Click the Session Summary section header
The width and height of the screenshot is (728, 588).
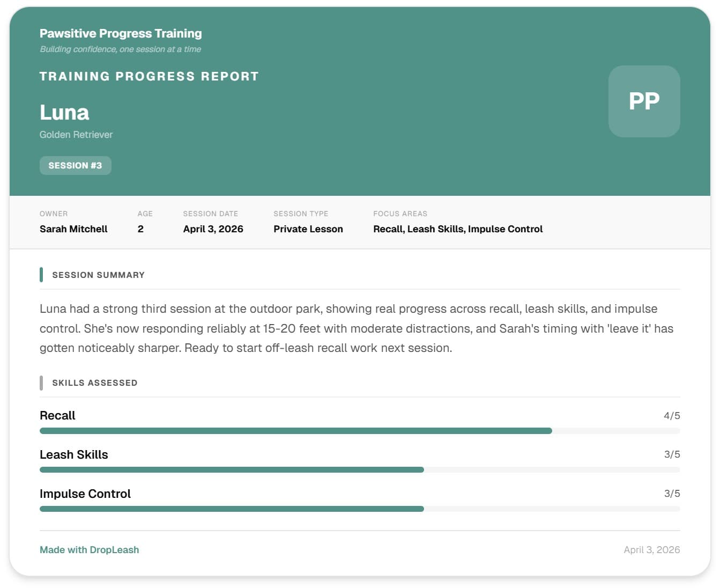point(98,275)
